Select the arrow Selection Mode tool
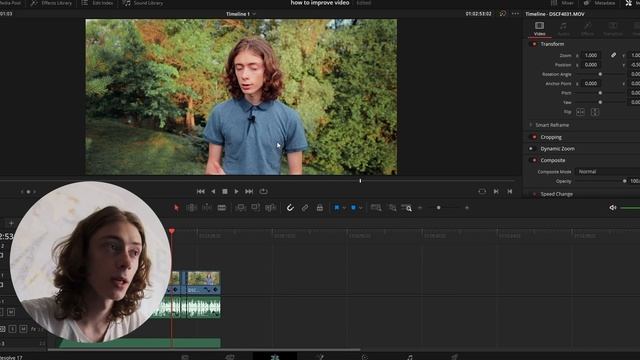Image resolution: width=640 pixels, height=360 pixels. pos(176,208)
